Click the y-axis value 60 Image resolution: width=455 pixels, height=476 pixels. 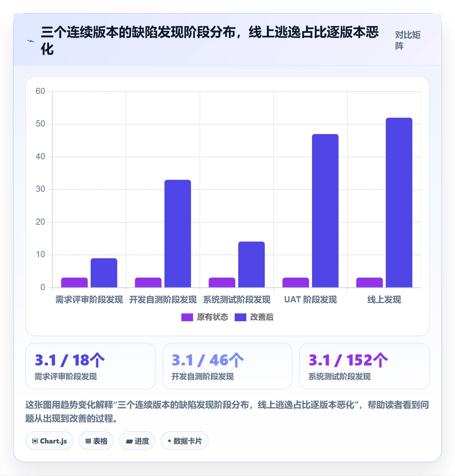click(x=40, y=91)
